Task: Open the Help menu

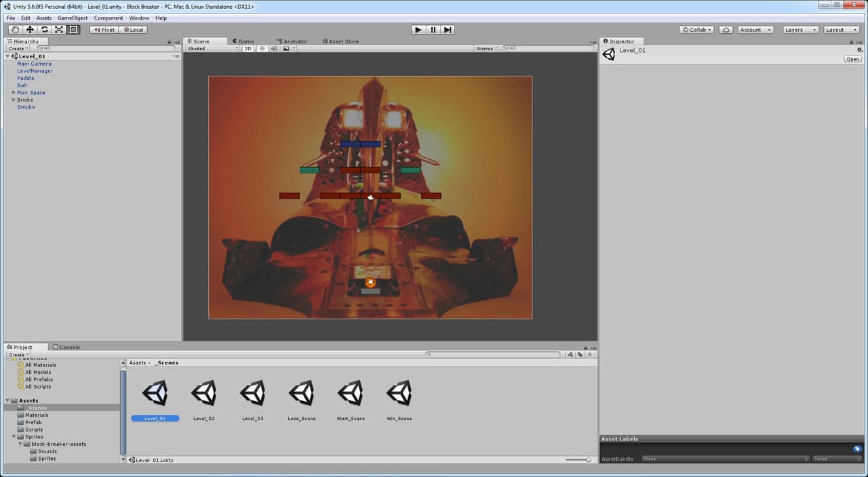Action: (x=161, y=18)
